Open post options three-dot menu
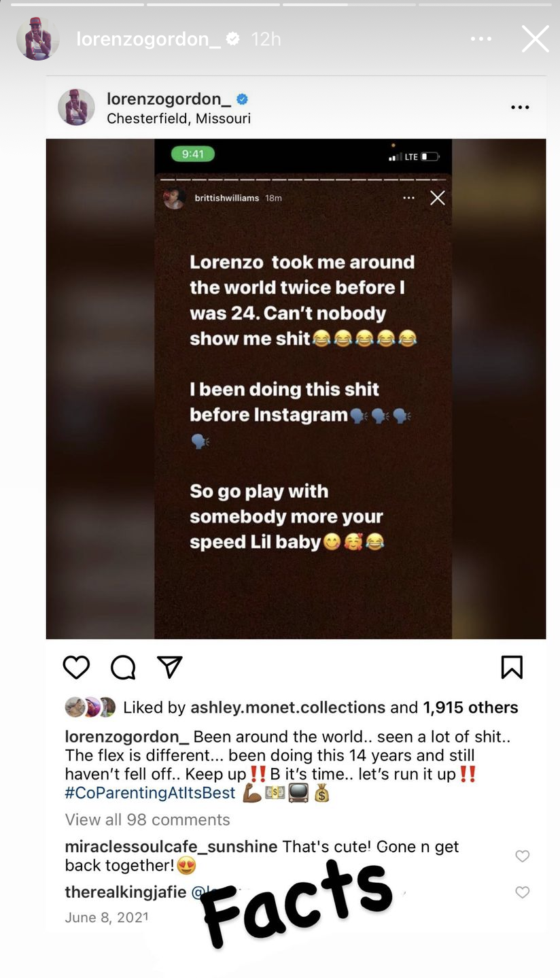The height and width of the screenshot is (978, 560). point(520,107)
